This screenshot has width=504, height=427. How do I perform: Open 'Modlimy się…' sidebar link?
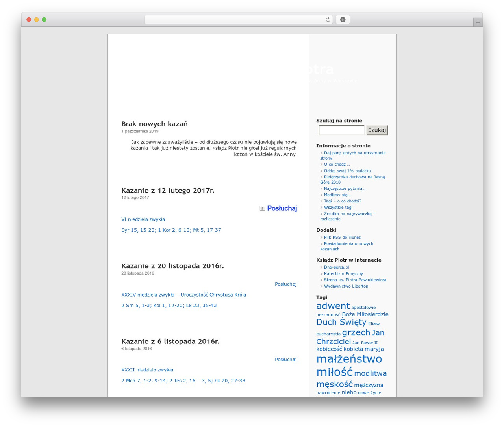coord(337,195)
